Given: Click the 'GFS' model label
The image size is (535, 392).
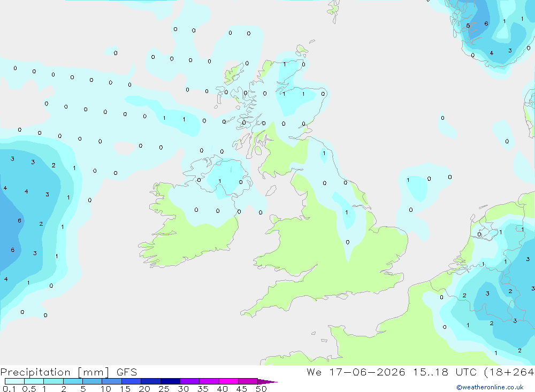Looking at the screenshot, I should pyautogui.click(x=127, y=372).
